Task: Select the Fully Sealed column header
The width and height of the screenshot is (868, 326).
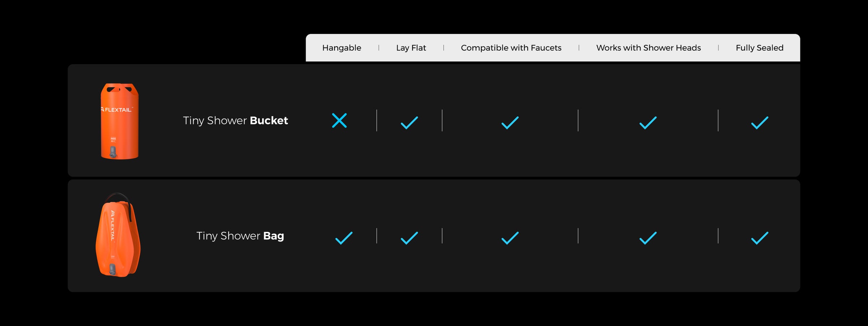Action: pos(759,48)
